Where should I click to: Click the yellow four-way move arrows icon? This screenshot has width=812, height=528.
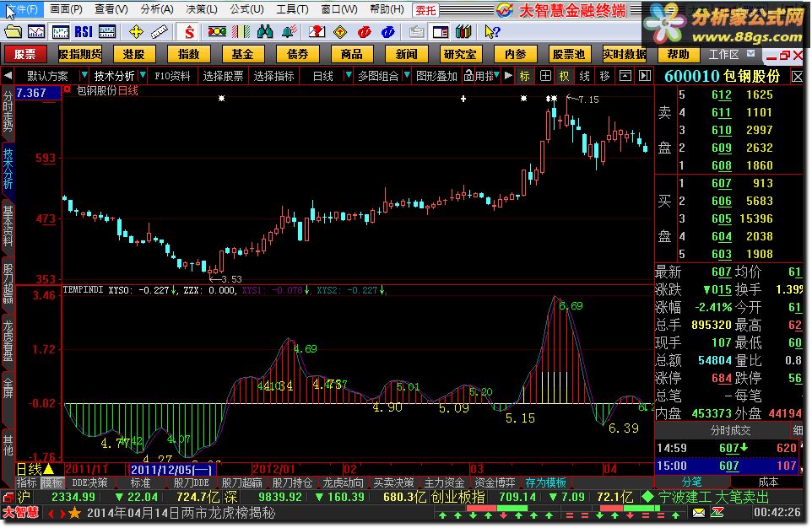click(136, 32)
